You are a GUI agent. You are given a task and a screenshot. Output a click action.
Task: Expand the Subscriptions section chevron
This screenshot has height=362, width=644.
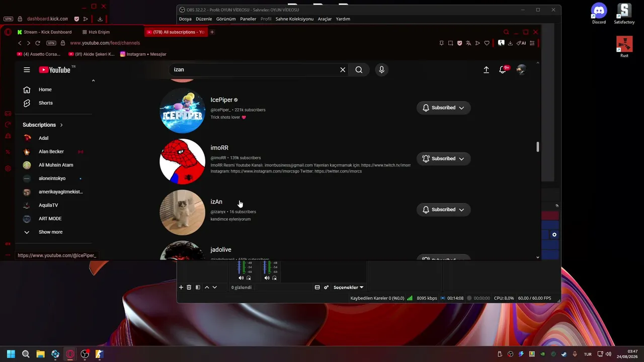click(x=61, y=125)
